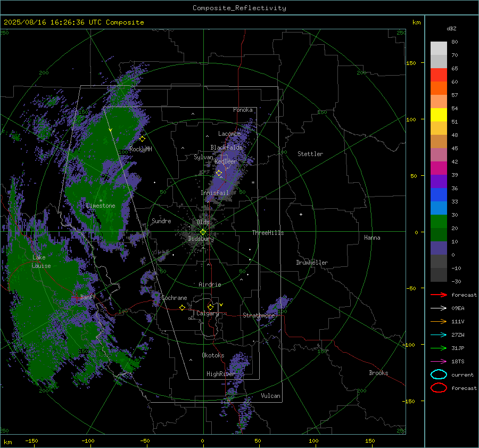The height and width of the screenshot is (448, 479).
Task: Click the magenta swatch in dBZ scale
Action: 439,168
